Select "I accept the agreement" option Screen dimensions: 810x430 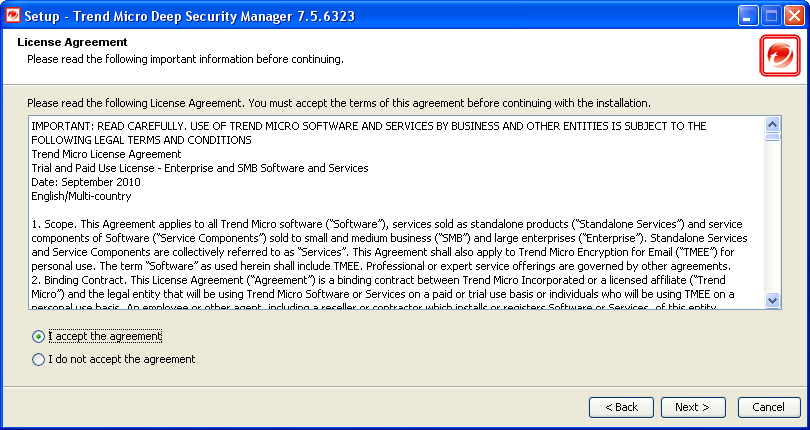[x=39, y=337]
